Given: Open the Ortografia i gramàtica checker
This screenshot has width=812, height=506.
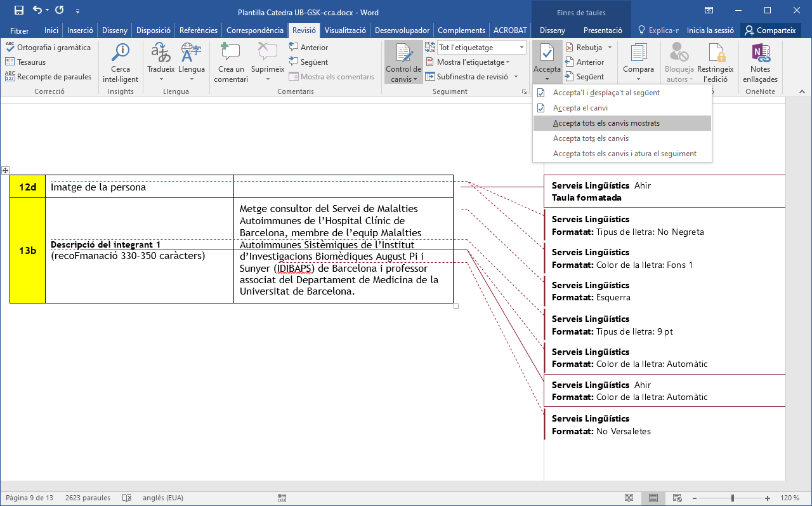Looking at the screenshot, I should coord(48,48).
